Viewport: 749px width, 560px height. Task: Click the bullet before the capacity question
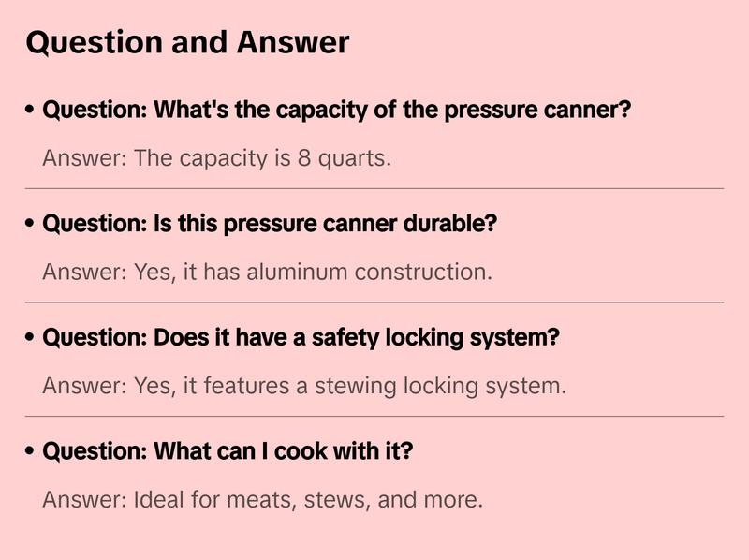pos(30,111)
